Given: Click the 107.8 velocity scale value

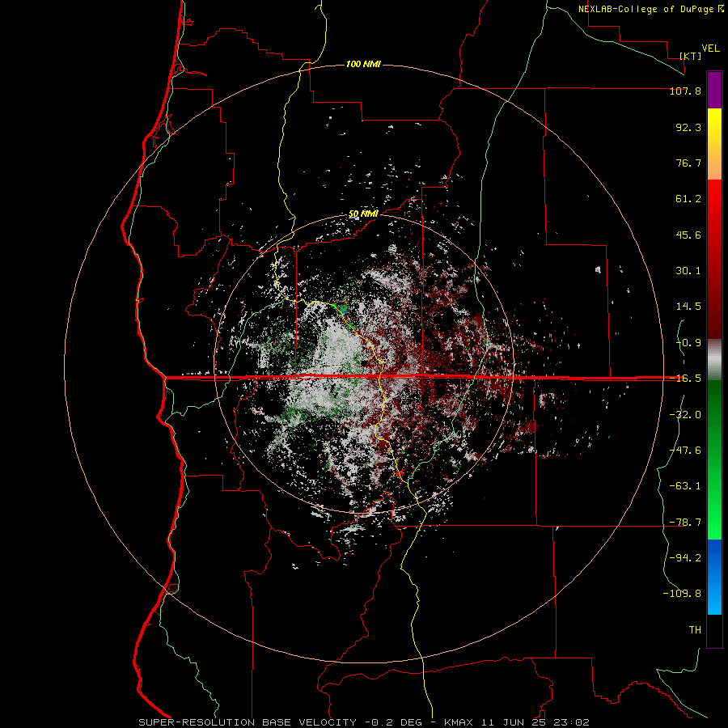Looking at the screenshot, I should pos(685,91).
